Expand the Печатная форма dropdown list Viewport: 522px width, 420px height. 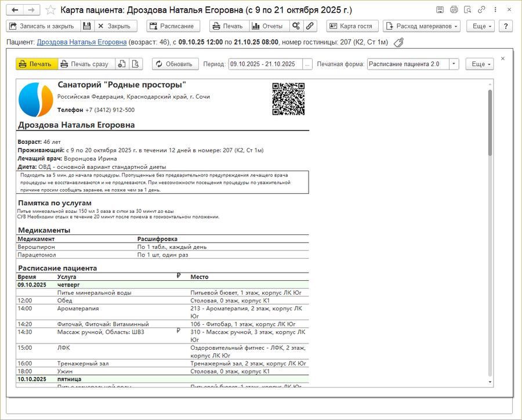(454, 64)
